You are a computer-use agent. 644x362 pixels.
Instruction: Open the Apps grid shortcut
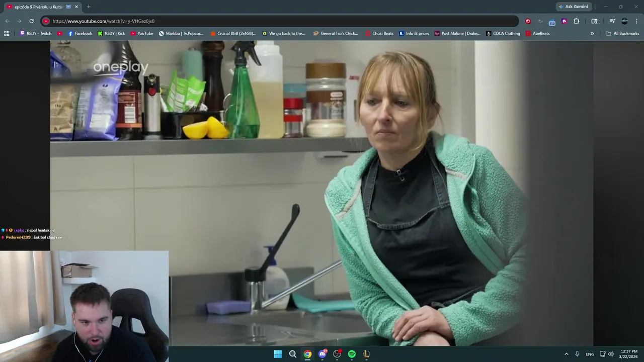[7, 34]
